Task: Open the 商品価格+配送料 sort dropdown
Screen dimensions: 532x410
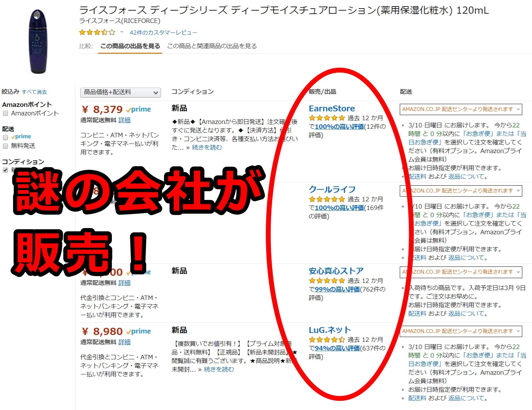Action: (120, 92)
